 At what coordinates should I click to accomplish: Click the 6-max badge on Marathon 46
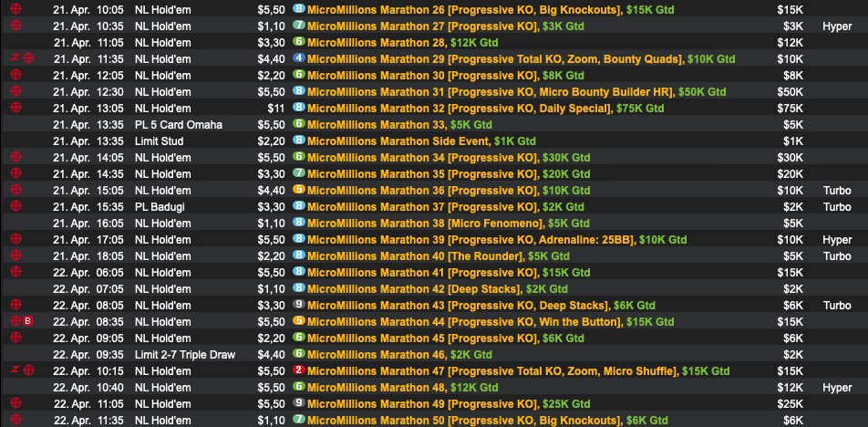[x=299, y=354]
